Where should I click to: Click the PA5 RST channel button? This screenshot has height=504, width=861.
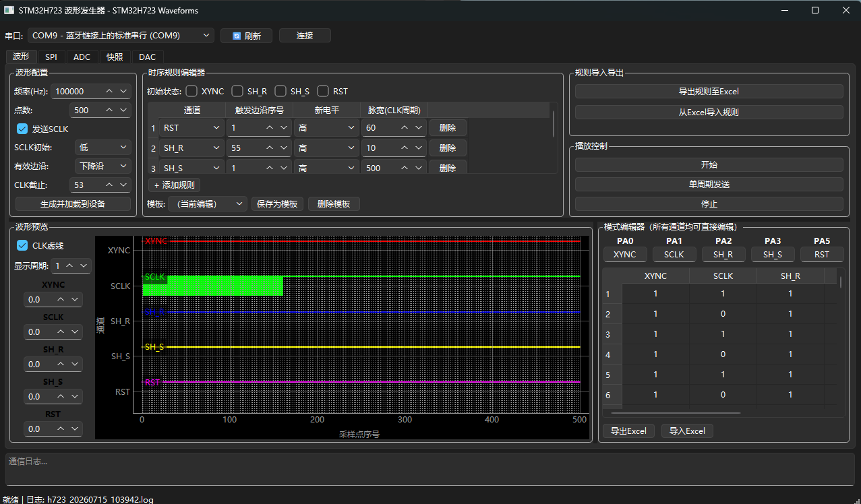(822, 254)
